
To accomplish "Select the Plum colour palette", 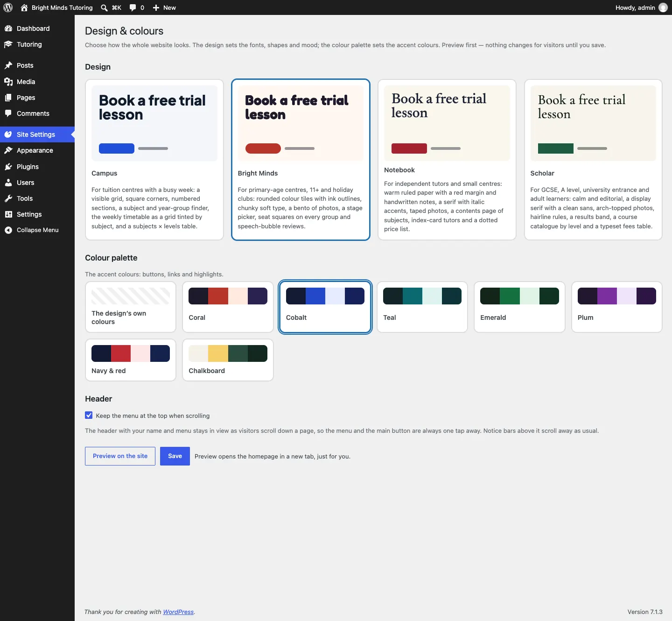I will 617,307.
